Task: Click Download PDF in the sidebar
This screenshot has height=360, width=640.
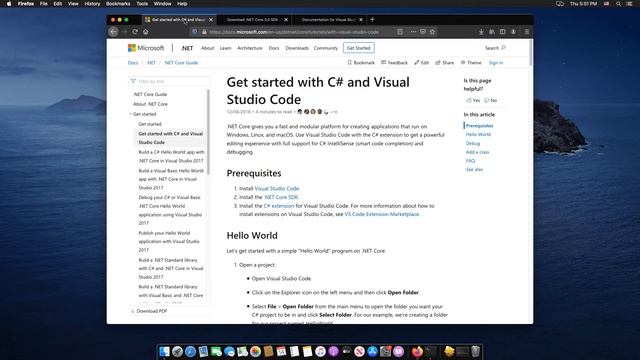Action: click(149, 311)
